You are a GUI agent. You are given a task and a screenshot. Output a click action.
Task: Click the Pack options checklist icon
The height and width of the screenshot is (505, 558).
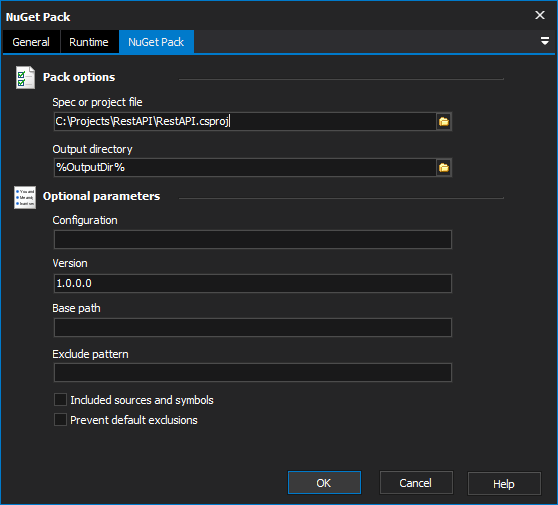point(25,77)
